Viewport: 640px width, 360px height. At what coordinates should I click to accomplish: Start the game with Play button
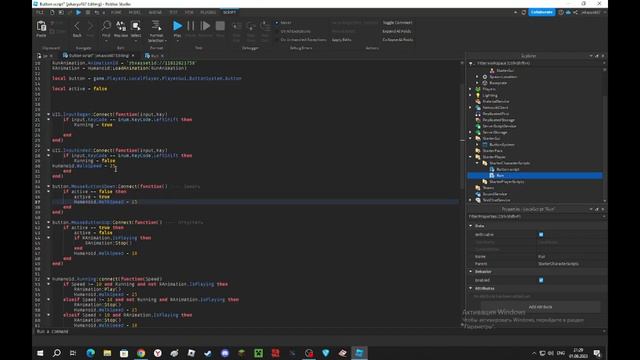point(177,26)
